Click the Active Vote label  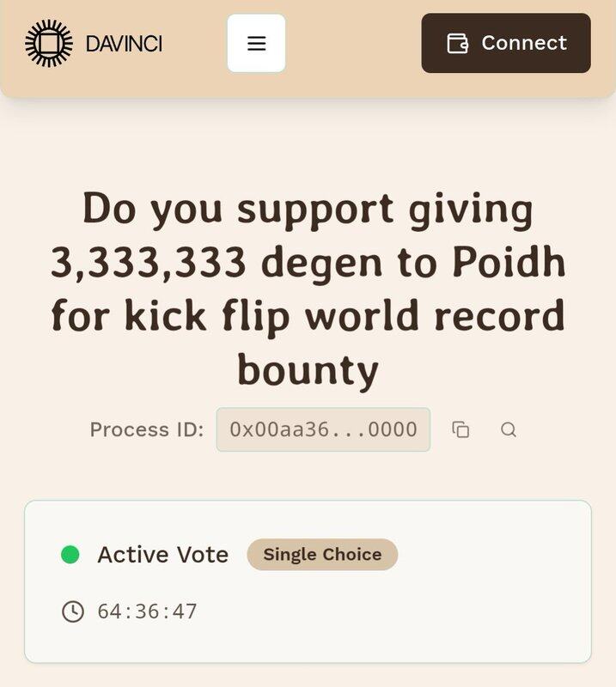click(x=162, y=555)
